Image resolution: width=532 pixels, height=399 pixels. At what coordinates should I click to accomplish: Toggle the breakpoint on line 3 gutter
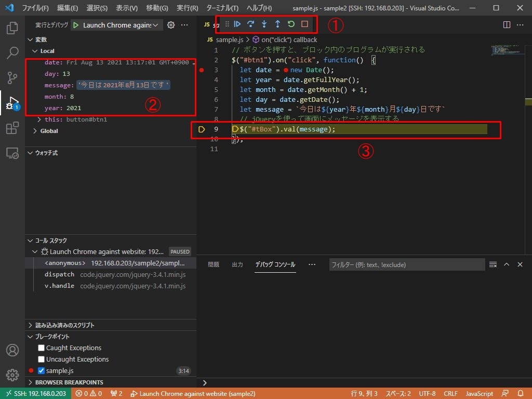pyautogui.click(x=202, y=70)
